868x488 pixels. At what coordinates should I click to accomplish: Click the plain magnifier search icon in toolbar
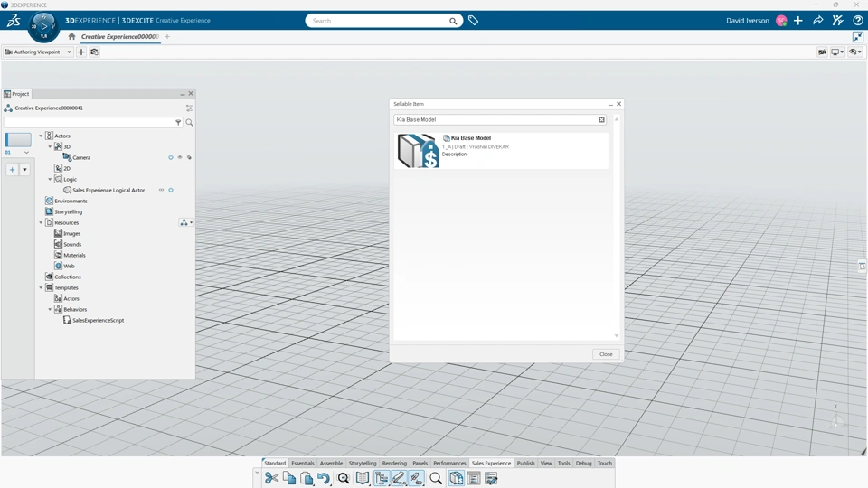[x=436, y=478]
